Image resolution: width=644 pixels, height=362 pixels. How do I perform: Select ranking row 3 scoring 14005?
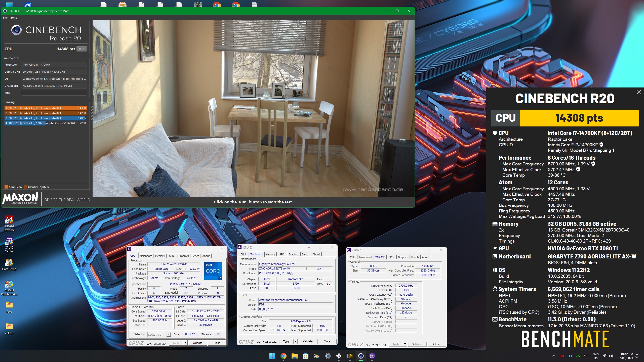pos(46,118)
